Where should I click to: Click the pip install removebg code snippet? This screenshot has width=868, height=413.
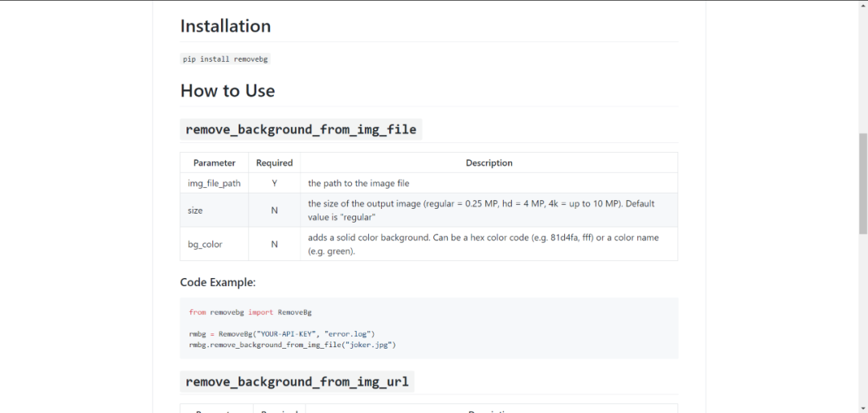tap(225, 59)
